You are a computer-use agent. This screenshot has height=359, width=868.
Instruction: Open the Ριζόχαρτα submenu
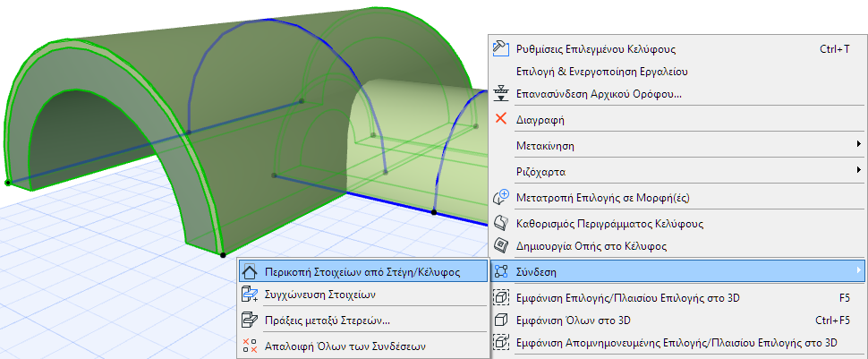tap(677, 171)
